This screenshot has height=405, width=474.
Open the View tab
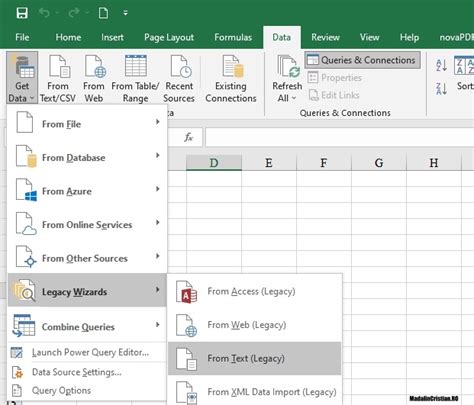(x=369, y=37)
